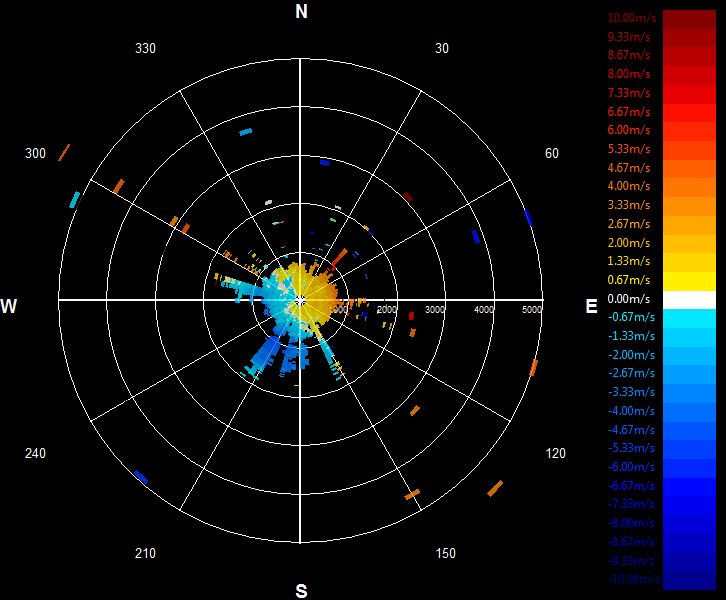The image size is (726, 600).
Task: Click the negative -0.67m/s legend label
Action: (631, 317)
